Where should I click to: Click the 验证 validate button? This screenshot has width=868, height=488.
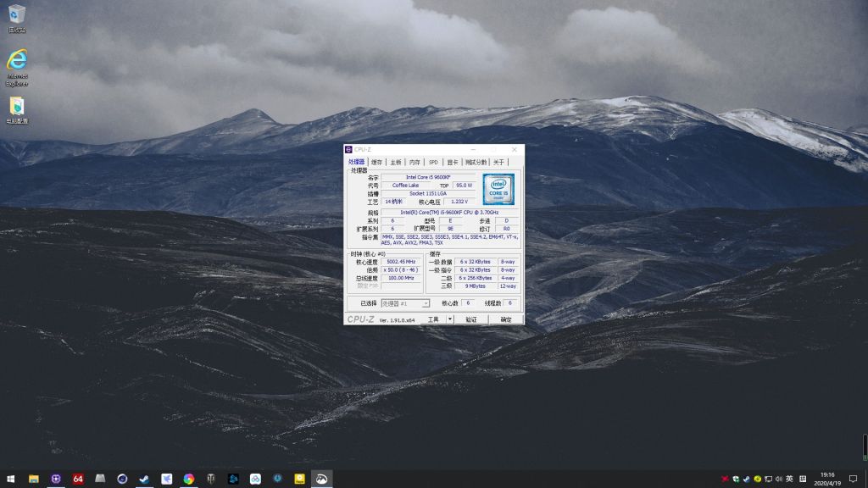tap(471, 320)
